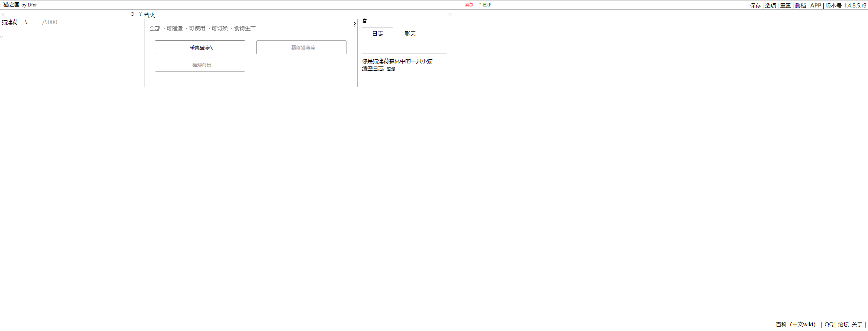Expand the arrow below the 猫薄荷 resource row

[2, 38]
